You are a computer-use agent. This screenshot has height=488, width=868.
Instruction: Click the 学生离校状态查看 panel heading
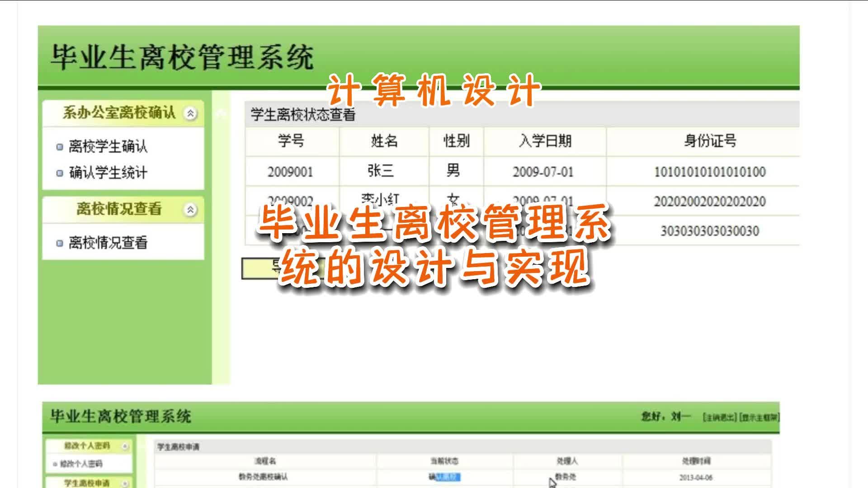point(303,115)
